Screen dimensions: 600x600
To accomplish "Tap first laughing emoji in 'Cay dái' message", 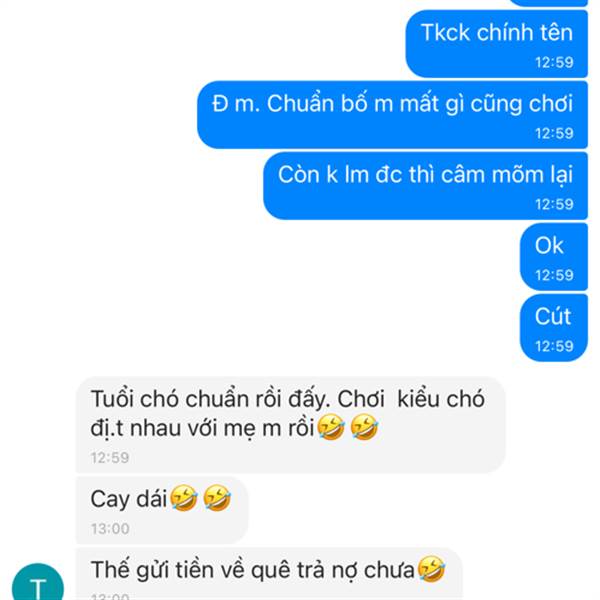I will [x=184, y=498].
